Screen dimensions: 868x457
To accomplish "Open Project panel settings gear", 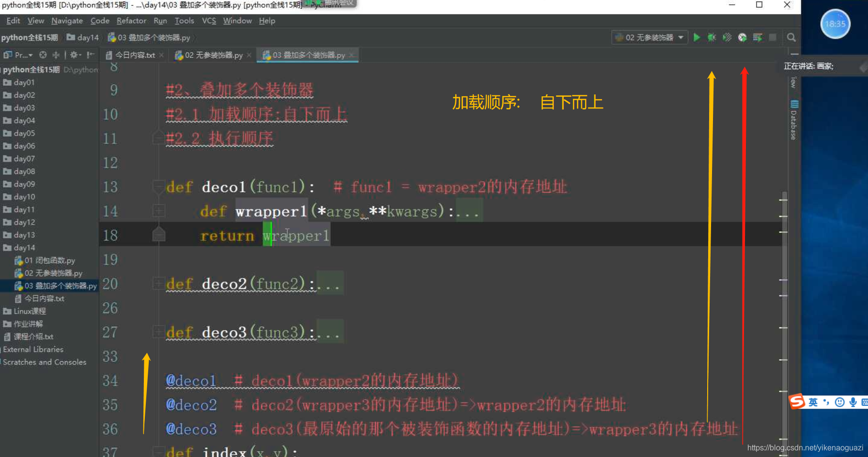I will pyautogui.click(x=75, y=55).
